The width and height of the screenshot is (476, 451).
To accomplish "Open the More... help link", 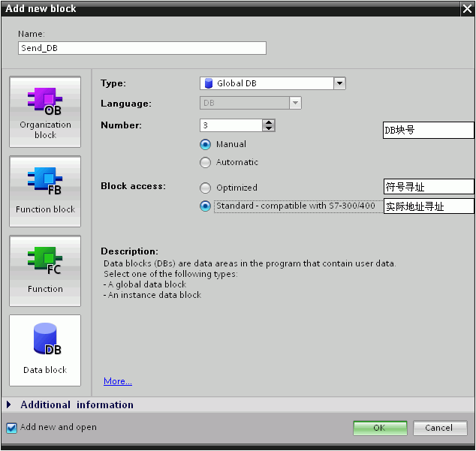I will [118, 381].
